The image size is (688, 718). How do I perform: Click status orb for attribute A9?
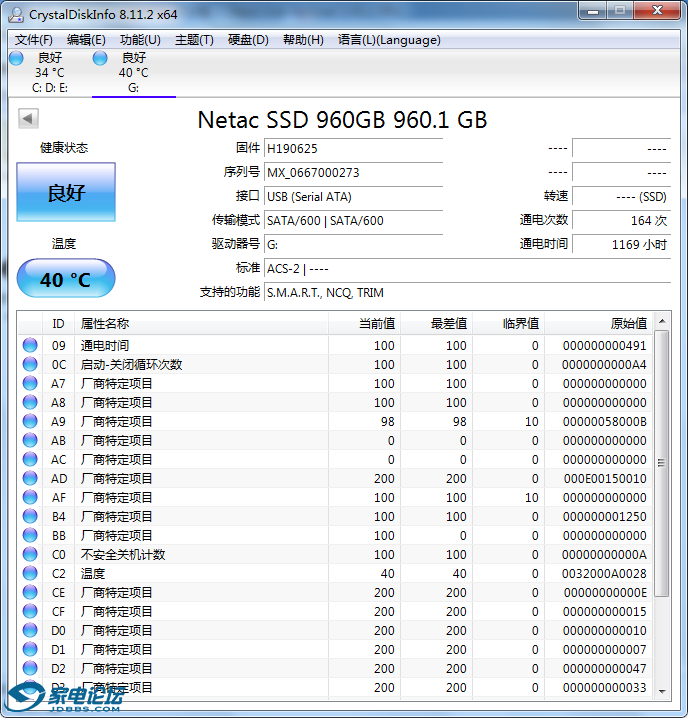30,421
